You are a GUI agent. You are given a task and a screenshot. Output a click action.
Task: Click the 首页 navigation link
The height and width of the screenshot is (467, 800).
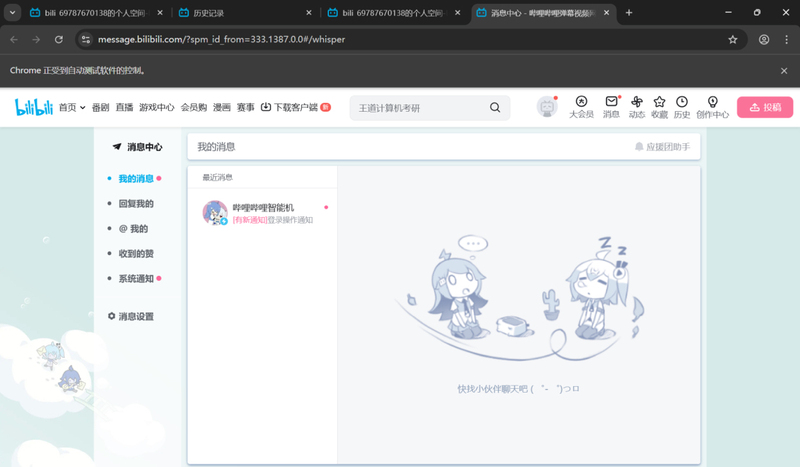click(67, 107)
